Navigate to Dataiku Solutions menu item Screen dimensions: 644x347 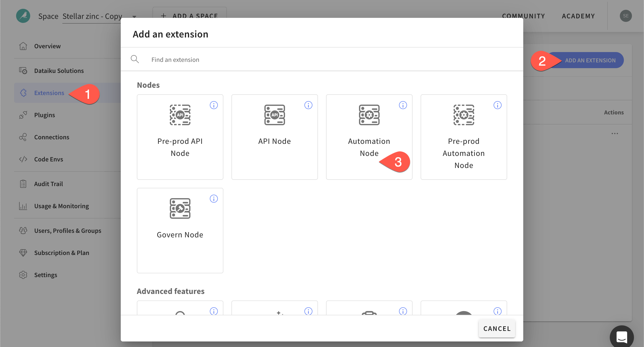(x=59, y=70)
